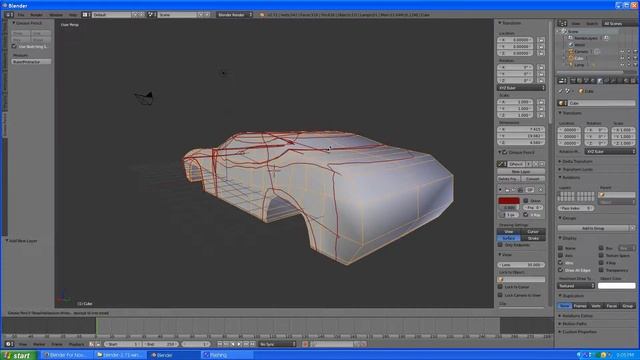The height and width of the screenshot is (360, 640).
Task: Expand the Add New Layer operator panel
Action: 21,241
